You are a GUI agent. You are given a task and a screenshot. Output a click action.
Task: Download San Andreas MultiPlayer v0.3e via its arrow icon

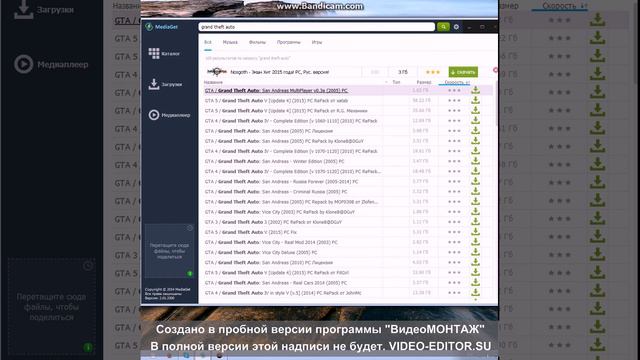[x=476, y=90]
